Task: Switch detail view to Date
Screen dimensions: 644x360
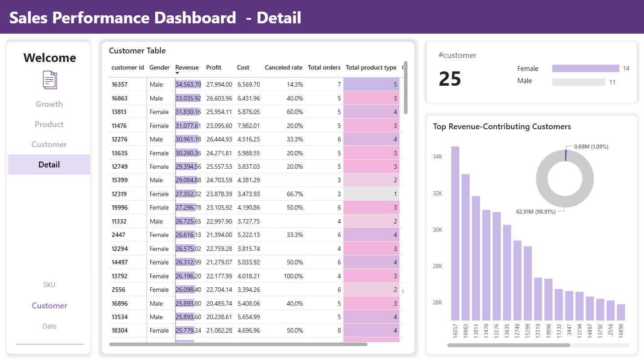Action: point(49,326)
